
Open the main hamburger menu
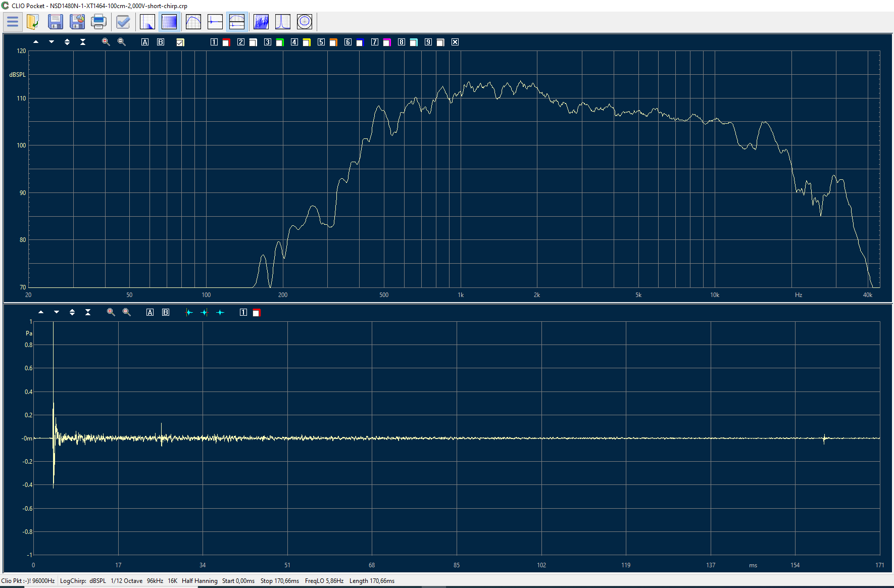pos(13,22)
